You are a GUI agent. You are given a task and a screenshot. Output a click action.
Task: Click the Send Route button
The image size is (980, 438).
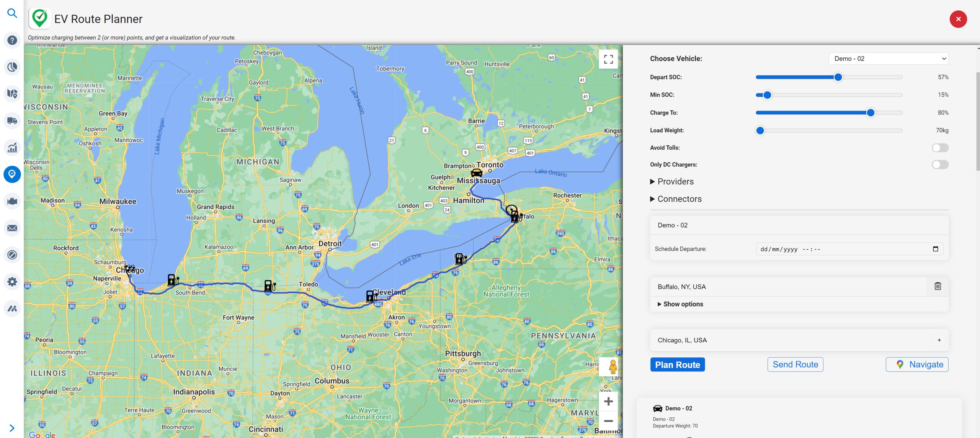[x=795, y=365]
